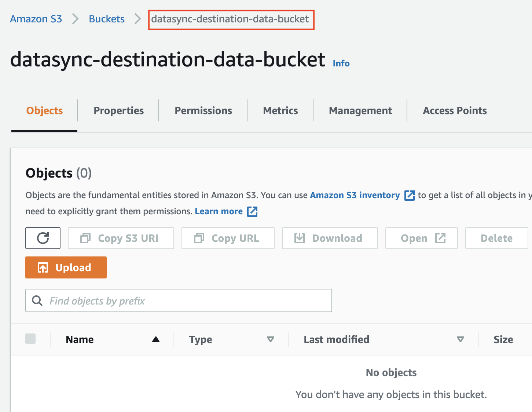Click the Download button
The height and width of the screenshot is (412, 532).
pyautogui.click(x=330, y=238)
